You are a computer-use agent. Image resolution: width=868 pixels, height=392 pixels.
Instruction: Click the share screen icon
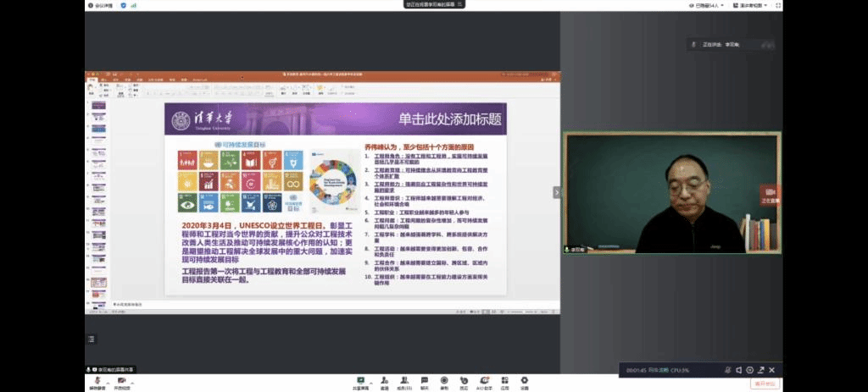pos(360,381)
